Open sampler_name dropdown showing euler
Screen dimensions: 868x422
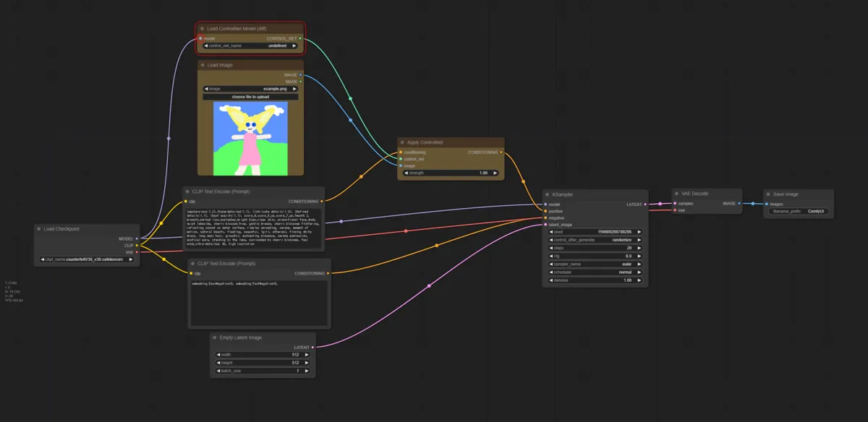595,264
